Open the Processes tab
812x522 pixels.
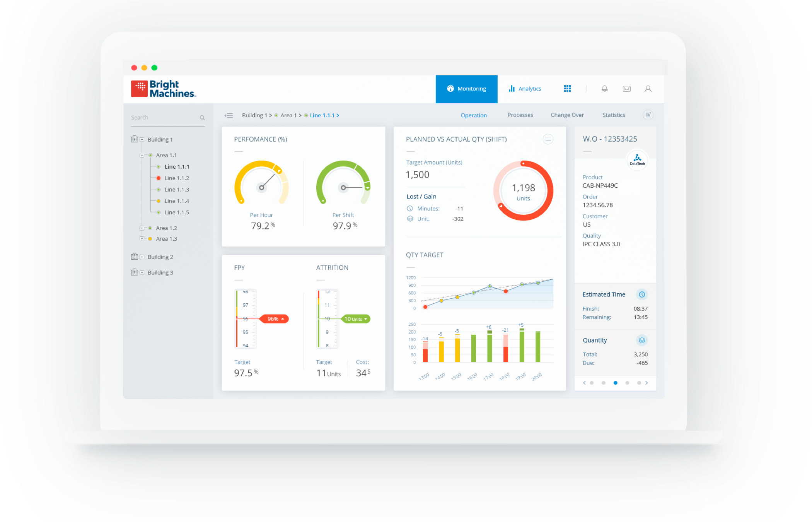click(520, 115)
